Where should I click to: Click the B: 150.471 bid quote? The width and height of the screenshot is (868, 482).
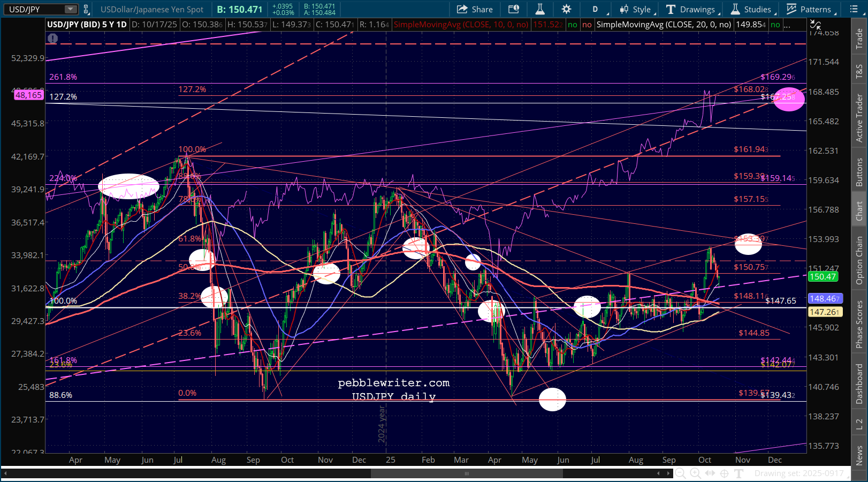240,9
